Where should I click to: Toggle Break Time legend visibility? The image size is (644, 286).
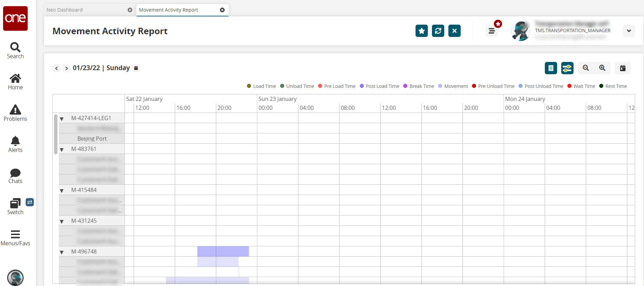click(419, 86)
